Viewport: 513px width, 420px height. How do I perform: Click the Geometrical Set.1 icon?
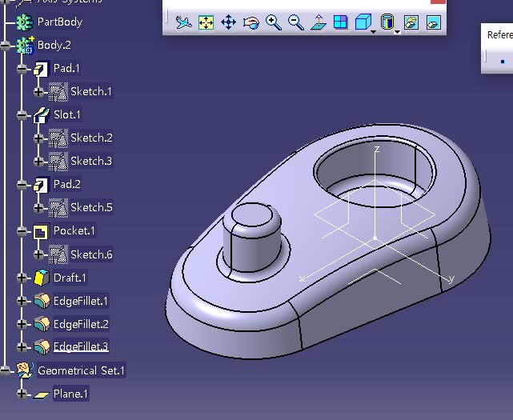click(x=25, y=370)
